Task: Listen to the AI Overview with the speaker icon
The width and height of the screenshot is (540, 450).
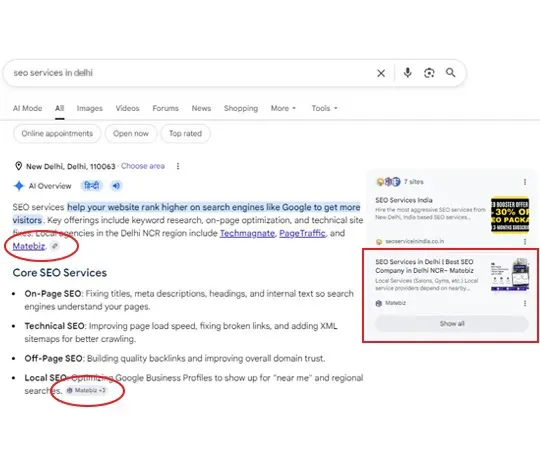Action: pyautogui.click(x=116, y=186)
